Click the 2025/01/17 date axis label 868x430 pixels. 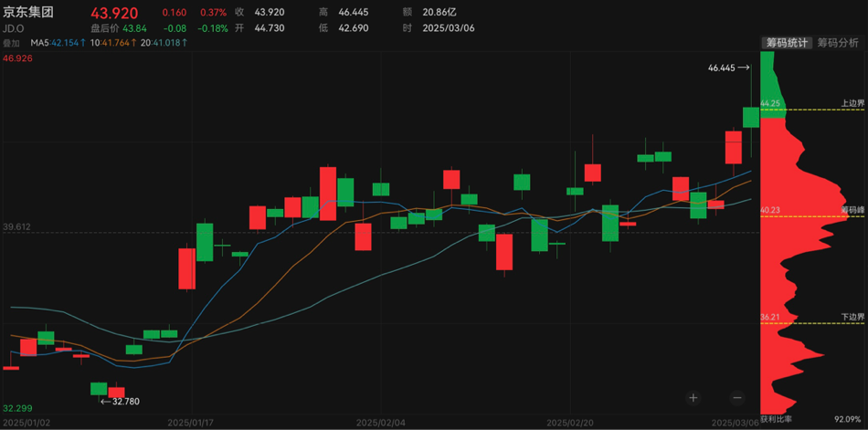[190, 423]
